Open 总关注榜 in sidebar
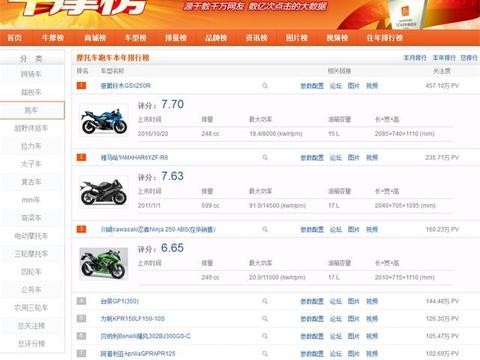The image size is (480, 360). (x=31, y=326)
